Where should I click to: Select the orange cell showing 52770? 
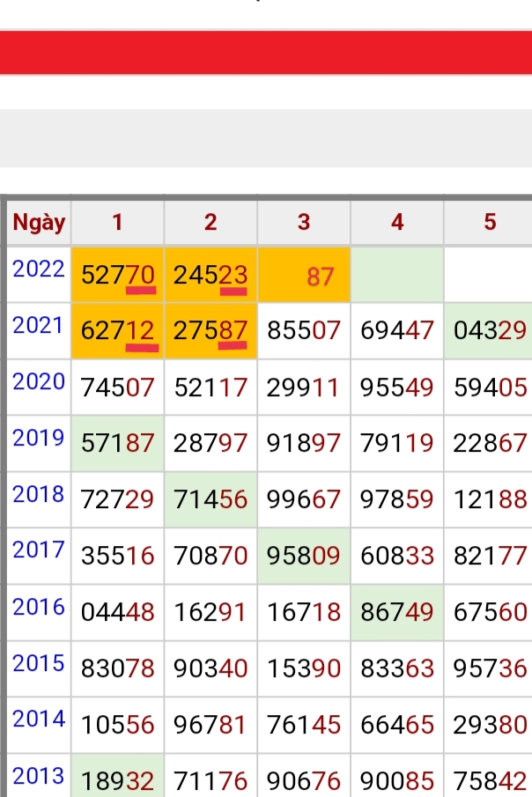pyautogui.click(x=117, y=276)
